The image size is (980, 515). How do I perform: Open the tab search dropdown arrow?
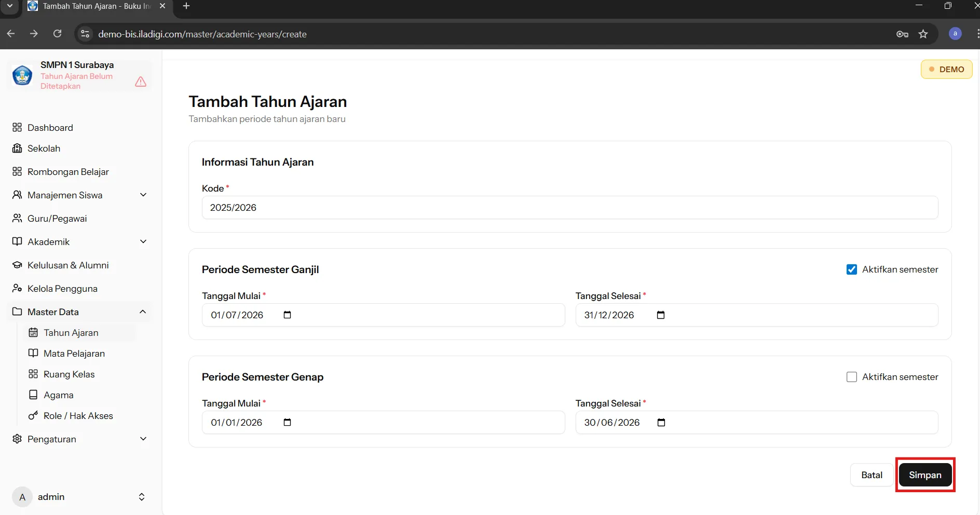coord(9,6)
